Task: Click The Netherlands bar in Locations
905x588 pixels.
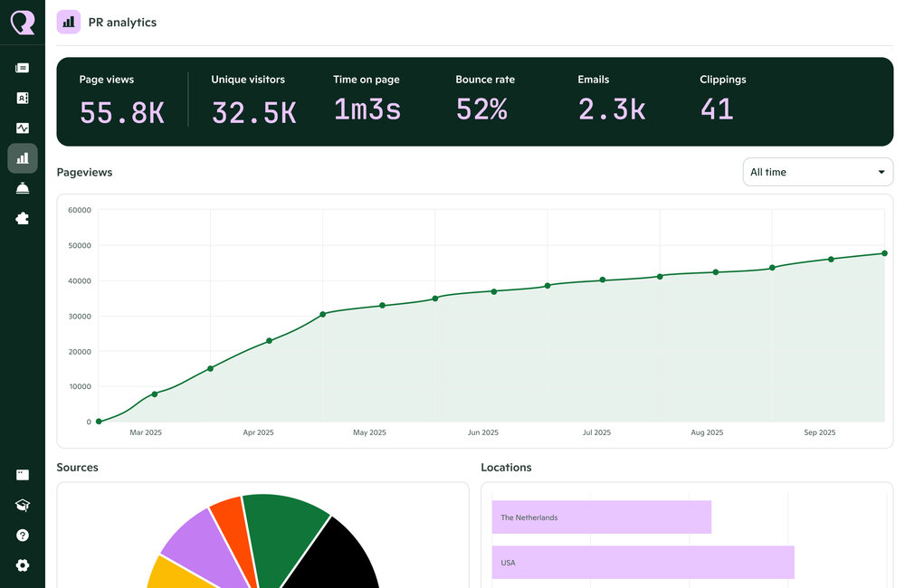Action: [601, 517]
